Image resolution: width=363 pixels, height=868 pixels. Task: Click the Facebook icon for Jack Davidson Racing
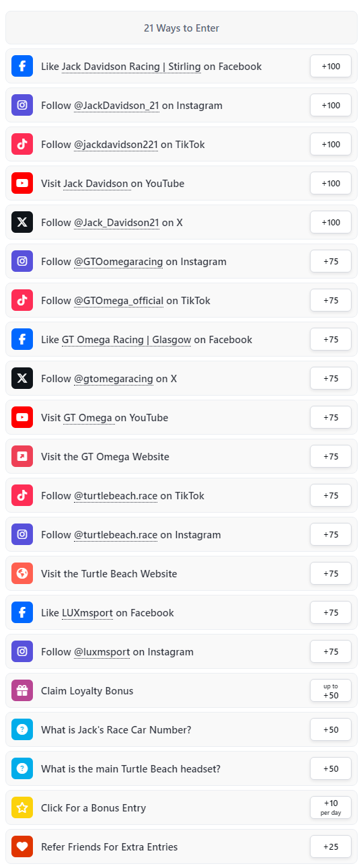[x=22, y=67]
